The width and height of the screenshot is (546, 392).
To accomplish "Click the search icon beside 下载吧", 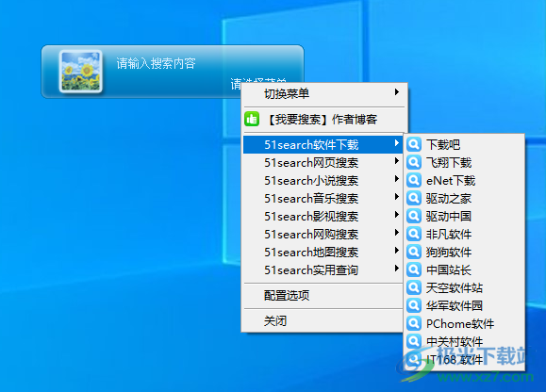I will click(414, 144).
